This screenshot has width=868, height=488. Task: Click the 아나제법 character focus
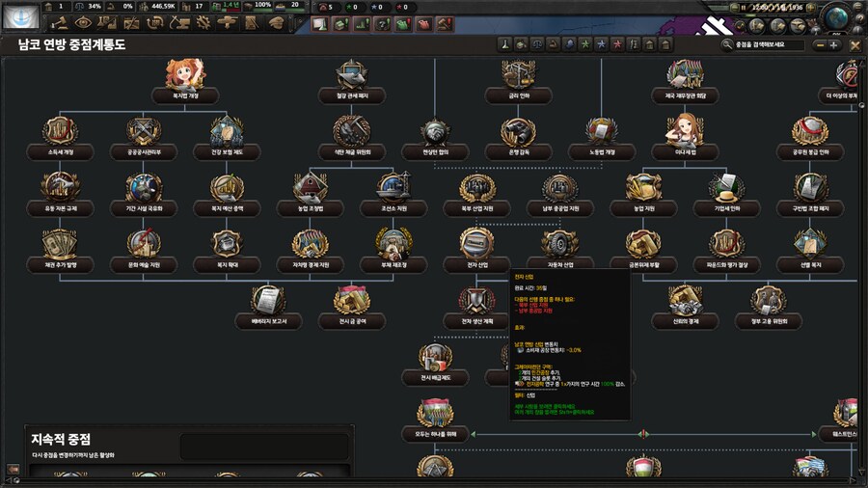coord(685,133)
